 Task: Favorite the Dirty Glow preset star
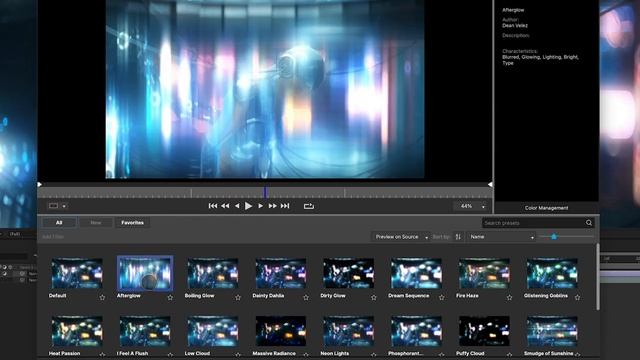(x=374, y=298)
